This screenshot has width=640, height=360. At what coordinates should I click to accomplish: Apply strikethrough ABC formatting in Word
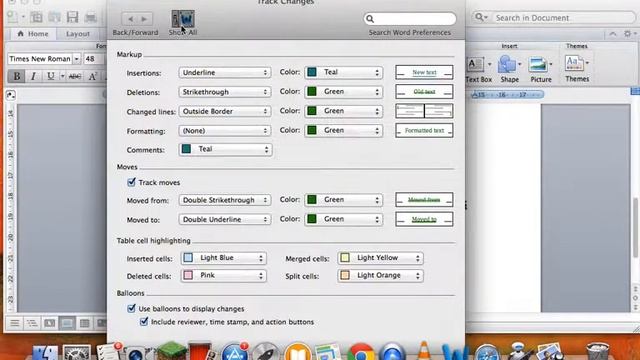[x=75, y=76]
